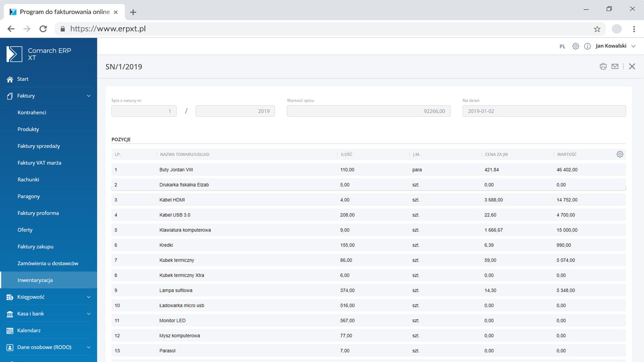644x362 pixels.
Task: Collapse the Faktury menu chevron
Action: pos(89,96)
